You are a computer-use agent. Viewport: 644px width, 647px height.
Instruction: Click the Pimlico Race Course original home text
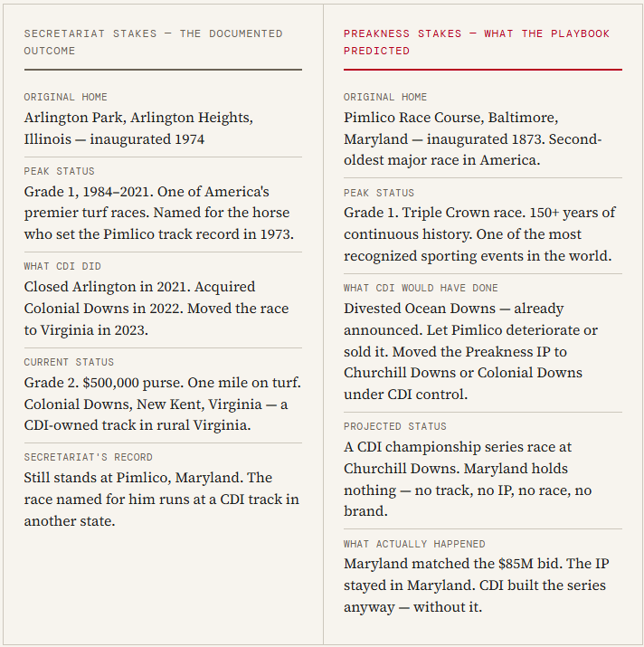tap(473, 139)
